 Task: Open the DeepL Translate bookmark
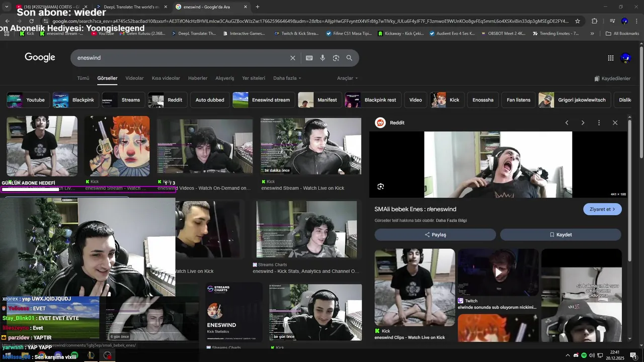[x=193, y=34]
